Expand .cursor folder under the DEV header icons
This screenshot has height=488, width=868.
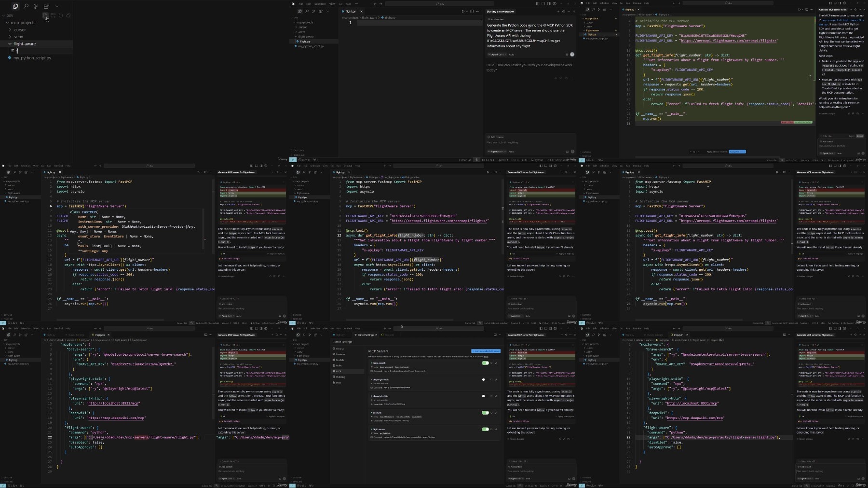click(x=19, y=30)
